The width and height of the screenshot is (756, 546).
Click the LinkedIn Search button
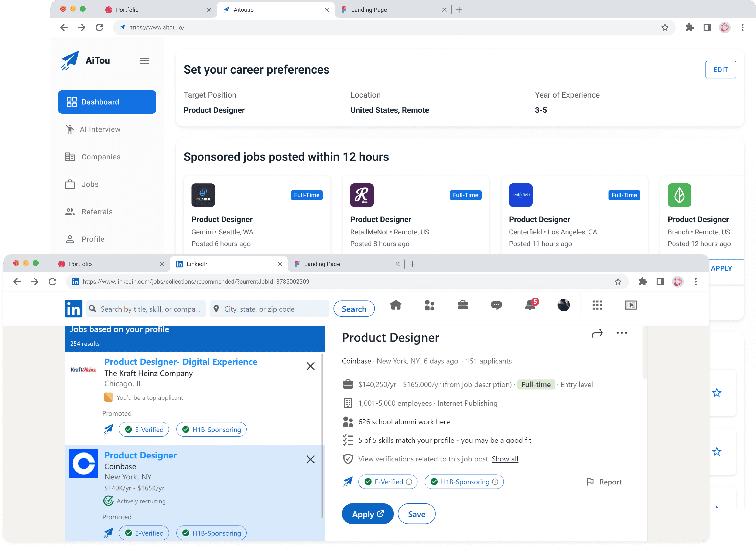[354, 309]
